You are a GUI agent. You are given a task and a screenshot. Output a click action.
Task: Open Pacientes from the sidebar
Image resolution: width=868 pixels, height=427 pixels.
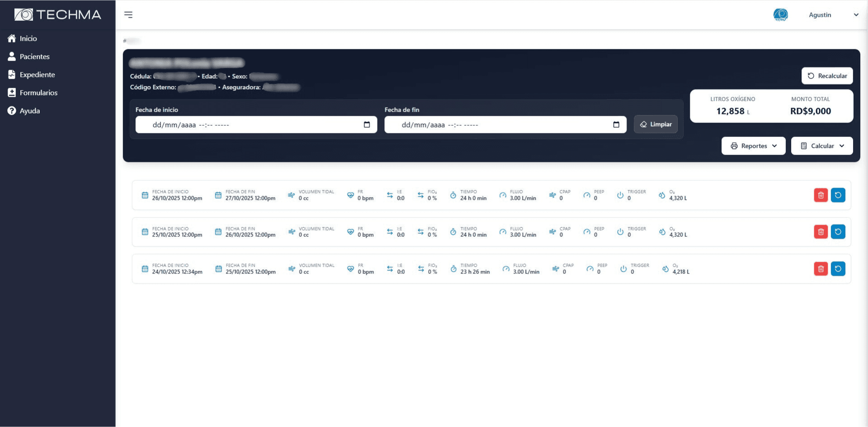tap(34, 57)
